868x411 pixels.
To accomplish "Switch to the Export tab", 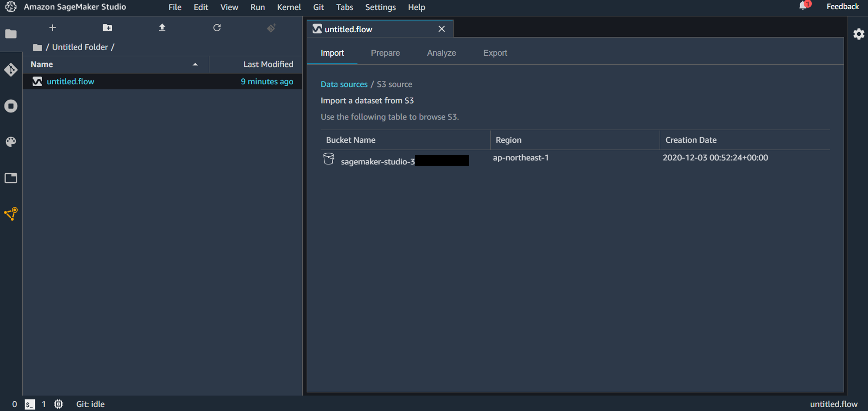I will pyautogui.click(x=495, y=53).
